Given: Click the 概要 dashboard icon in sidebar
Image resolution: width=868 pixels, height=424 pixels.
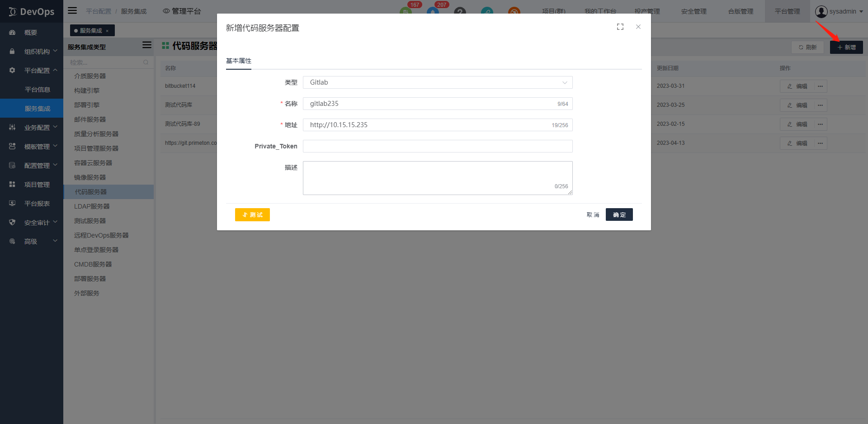Looking at the screenshot, I should coord(12,33).
